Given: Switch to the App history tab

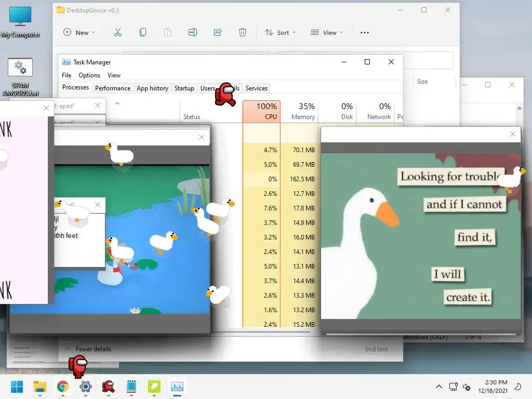Looking at the screenshot, I should [152, 88].
